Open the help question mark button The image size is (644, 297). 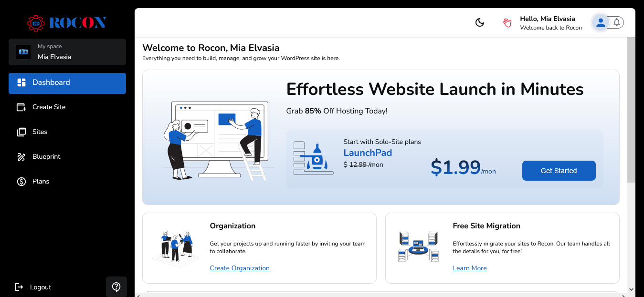pyautogui.click(x=116, y=287)
